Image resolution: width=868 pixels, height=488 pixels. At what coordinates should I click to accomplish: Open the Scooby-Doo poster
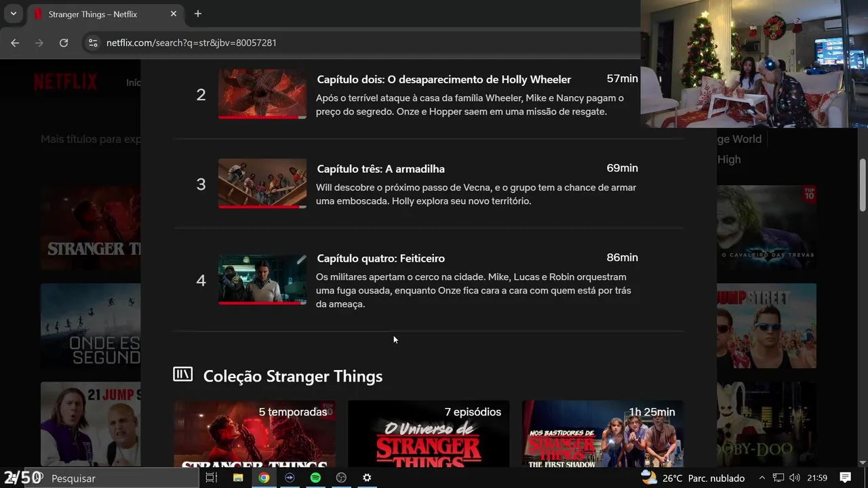(767, 424)
